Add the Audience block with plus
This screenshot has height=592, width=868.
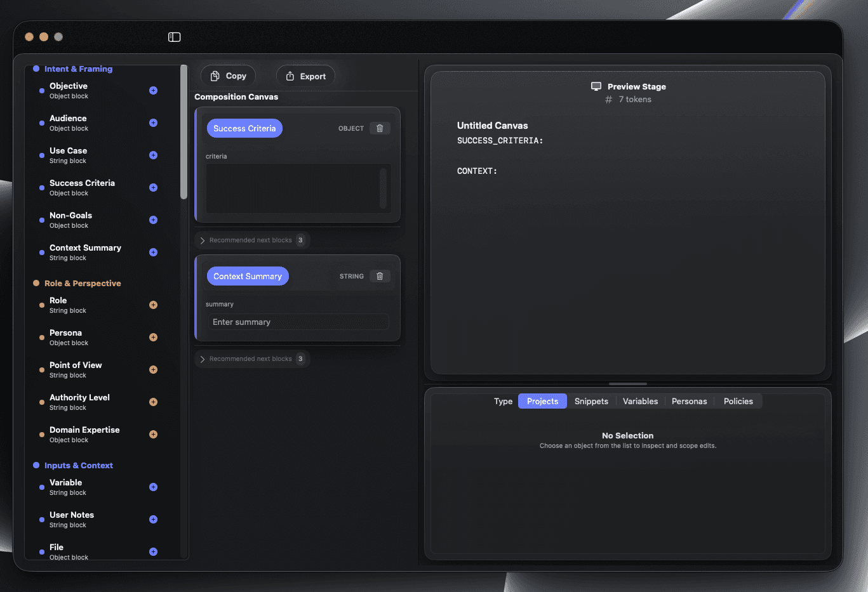pos(153,123)
